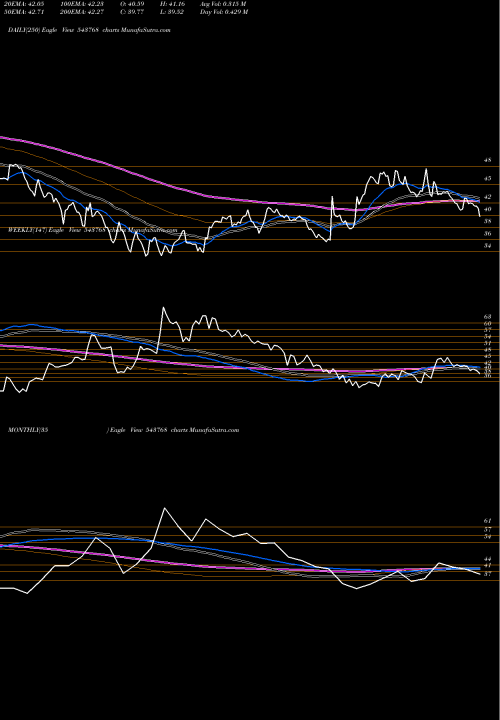Click the 50EMA: 42.71 value
The height and width of the screenshot is (720, 500).
pos(23,12)
